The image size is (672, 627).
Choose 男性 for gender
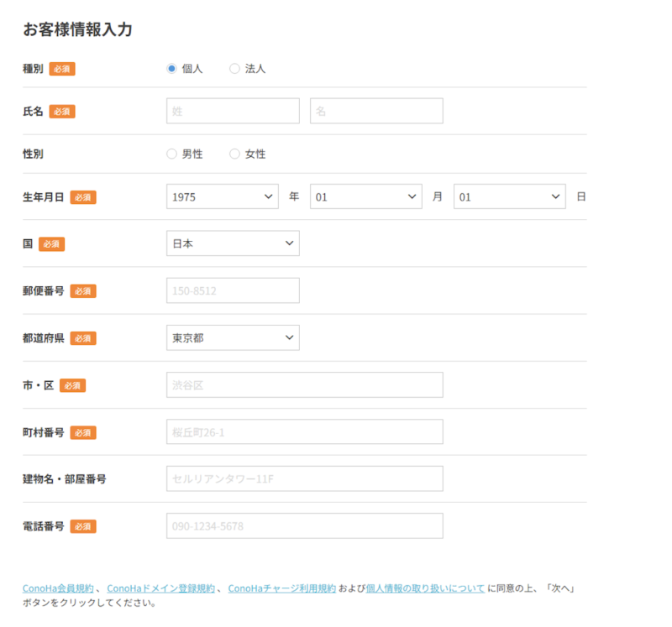(172, 154)
